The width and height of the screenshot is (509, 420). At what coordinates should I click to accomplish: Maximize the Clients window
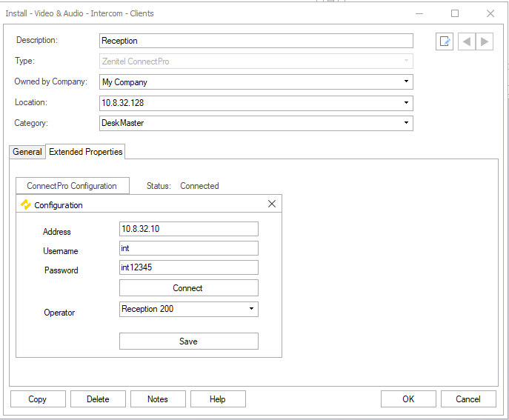[x=455, y=13]
